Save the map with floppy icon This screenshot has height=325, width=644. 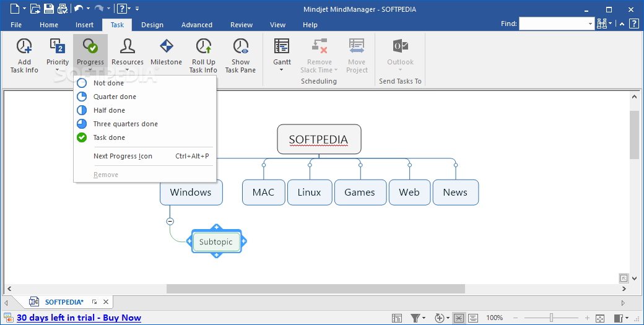click(49, 8)
